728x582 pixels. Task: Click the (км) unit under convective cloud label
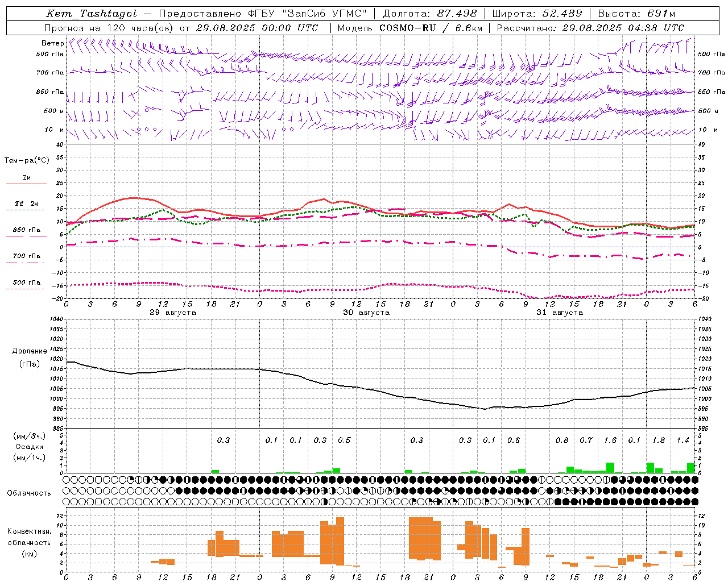[x=30, y=554]
